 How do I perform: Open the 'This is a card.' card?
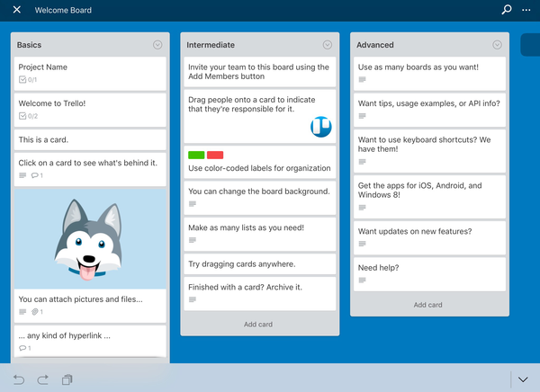pyautogui.click(x=90, y=139)
